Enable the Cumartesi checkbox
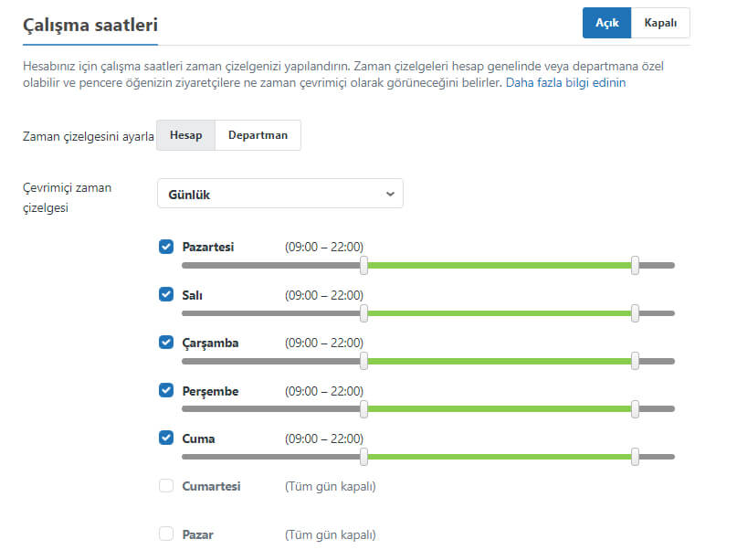 166,486
